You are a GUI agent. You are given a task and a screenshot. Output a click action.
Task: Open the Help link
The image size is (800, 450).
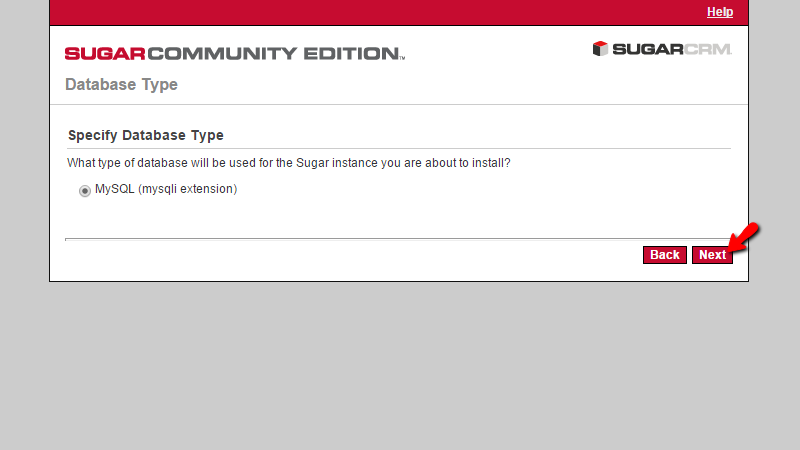pos(720,12)
